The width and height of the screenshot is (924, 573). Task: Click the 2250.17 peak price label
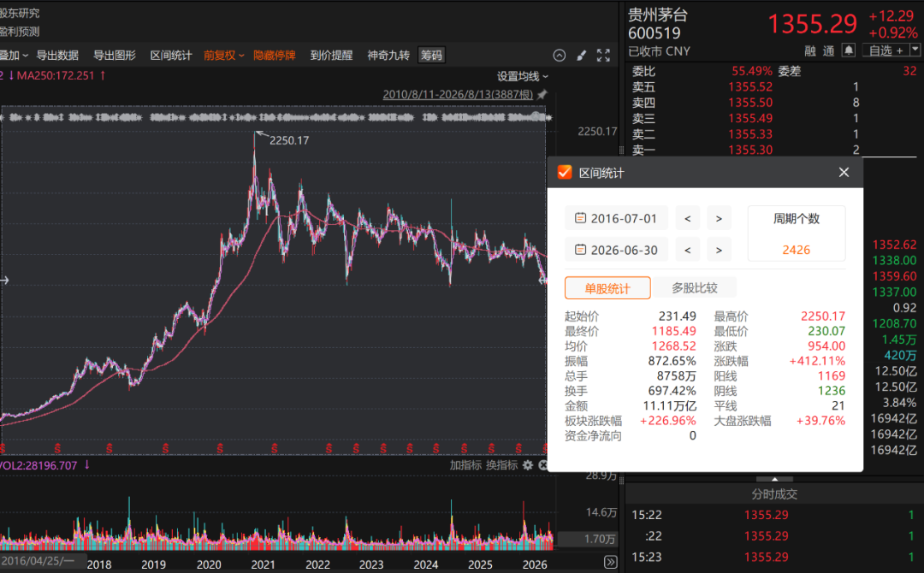tap(289, 140)
